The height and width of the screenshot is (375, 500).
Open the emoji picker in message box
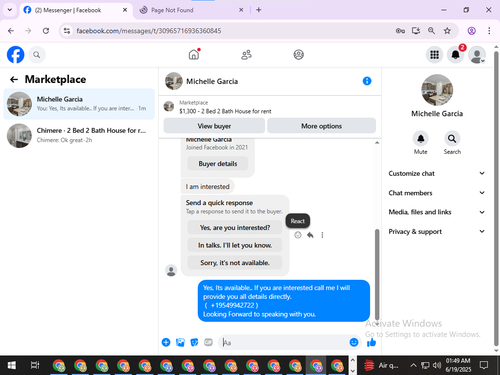pyautogui.click(x=354, y=342)
